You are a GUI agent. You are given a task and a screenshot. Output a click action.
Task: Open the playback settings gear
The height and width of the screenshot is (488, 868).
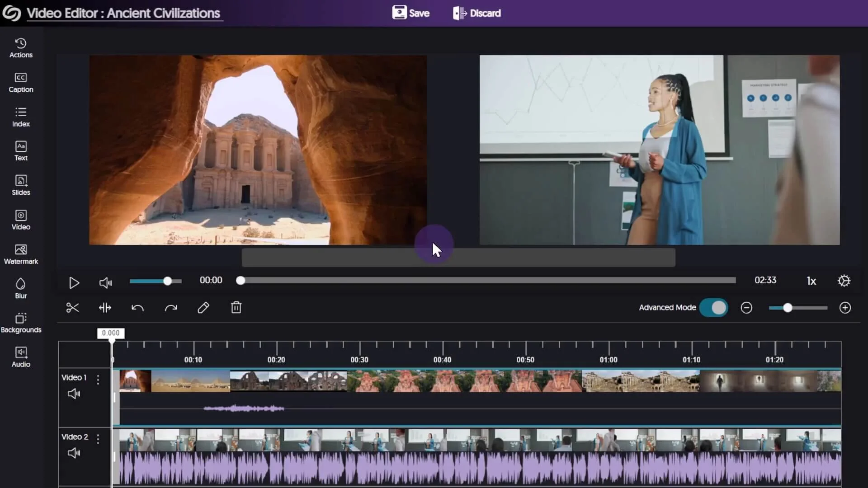click(x=844, y=280)
